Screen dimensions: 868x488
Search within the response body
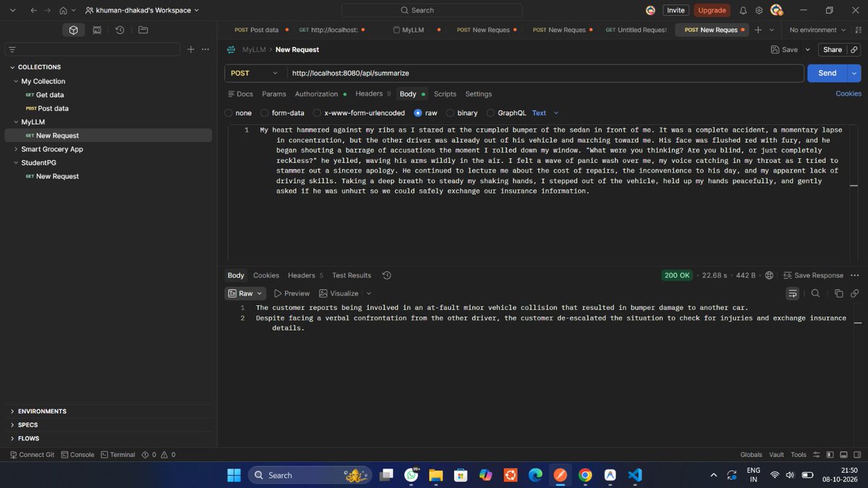[815, 294]
